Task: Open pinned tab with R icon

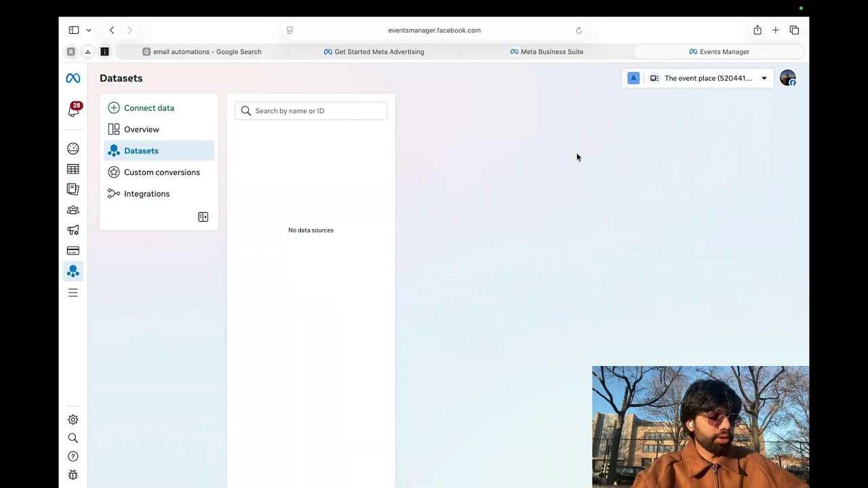Action: [71, 52]
